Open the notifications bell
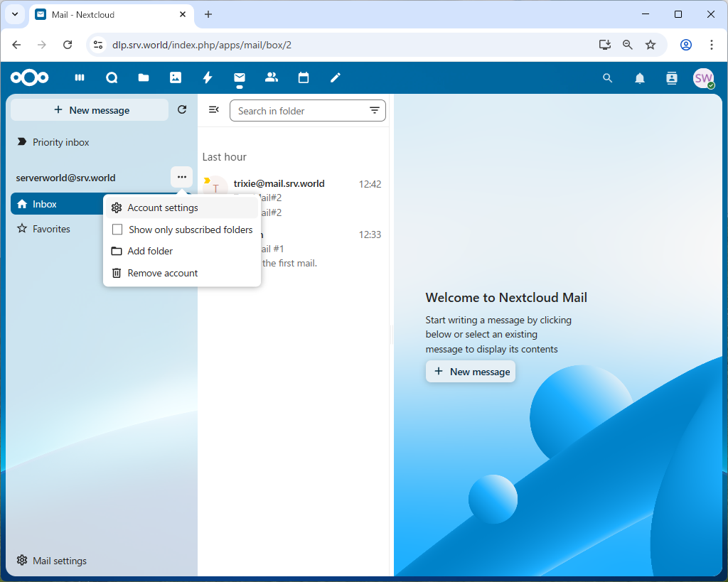 (640, 78)
